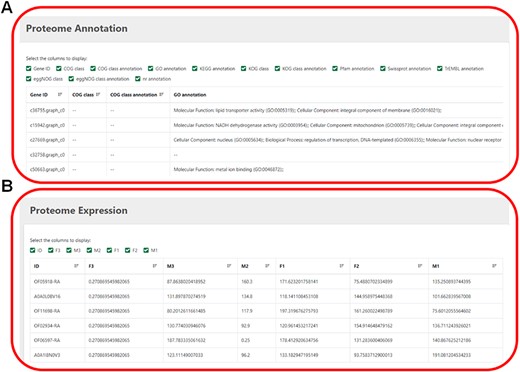This screenshot has width=520, height=372.
Task: Click M2 value 96.2
Action: 245,355
